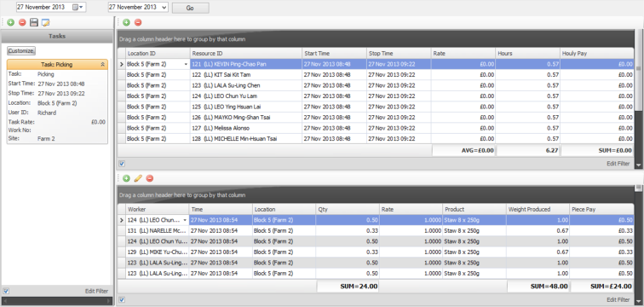The width and height of the screenshot is (644, 307).
Task: Click the Customize button
Action: (x=21, y=50)
